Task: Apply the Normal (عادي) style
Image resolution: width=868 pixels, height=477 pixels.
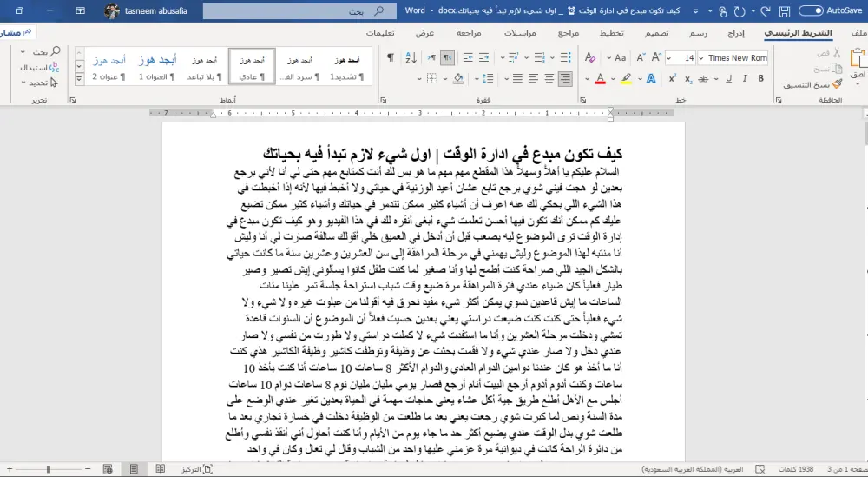Action: pos(252,67)
